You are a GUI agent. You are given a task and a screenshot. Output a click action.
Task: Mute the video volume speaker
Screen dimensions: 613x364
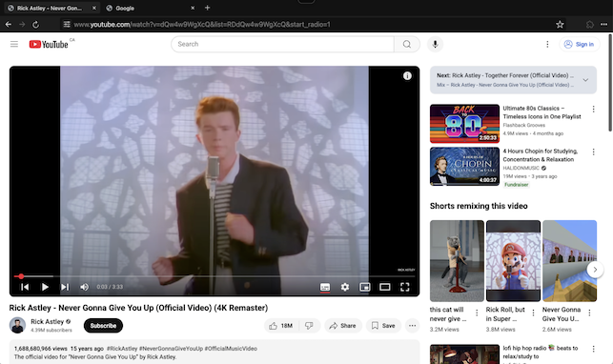click(84, 287)
